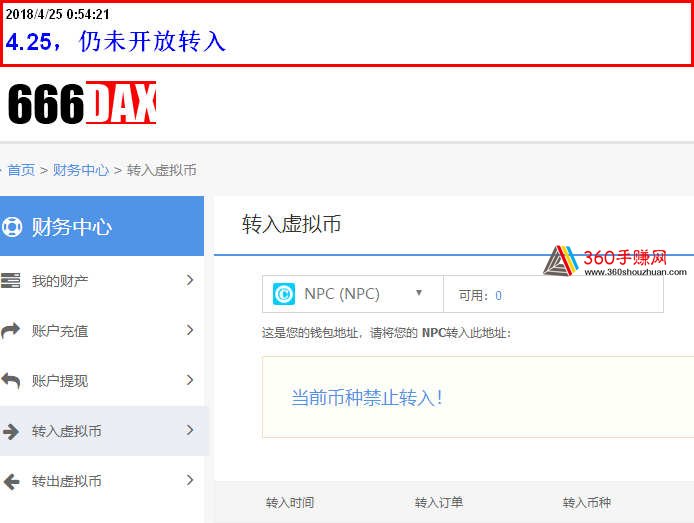Click the 4.25 仍未开放转入 note
Viewport: 694px width, 523px height.
[x=116, y=42]
